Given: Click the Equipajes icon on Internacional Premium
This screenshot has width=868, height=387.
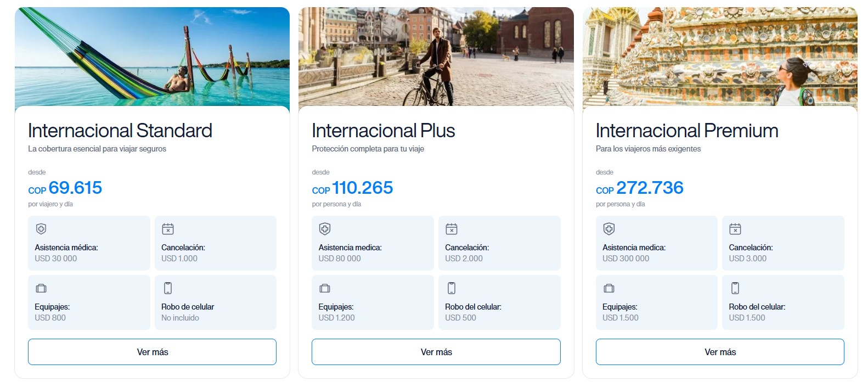Looking at the screenshot, I should point(609,288).
